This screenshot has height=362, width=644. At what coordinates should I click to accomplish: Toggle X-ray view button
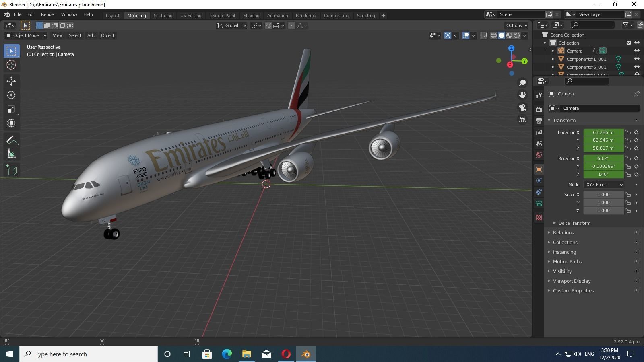484,35
